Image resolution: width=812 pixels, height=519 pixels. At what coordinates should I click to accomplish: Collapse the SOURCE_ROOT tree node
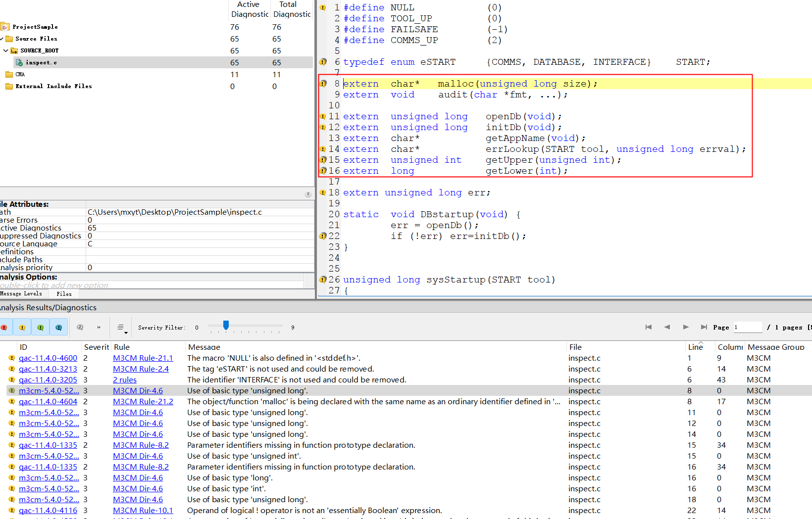[6, 50]
